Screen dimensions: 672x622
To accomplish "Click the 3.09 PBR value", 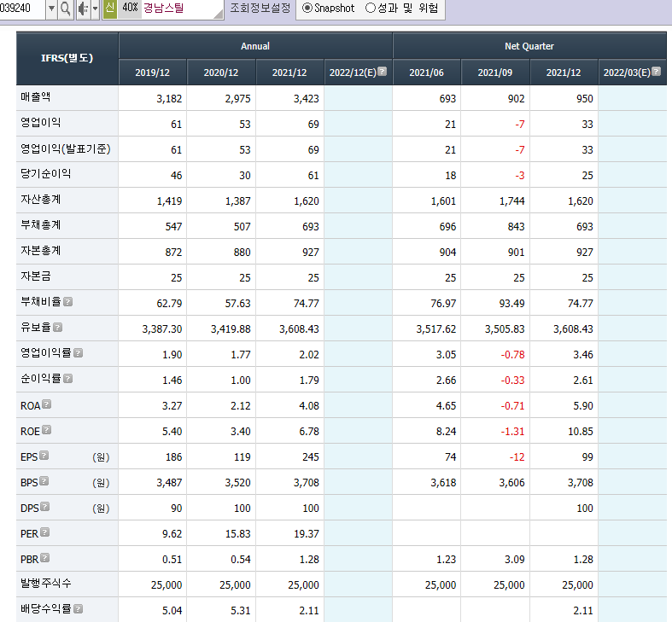I will click(x=515, y=560).
